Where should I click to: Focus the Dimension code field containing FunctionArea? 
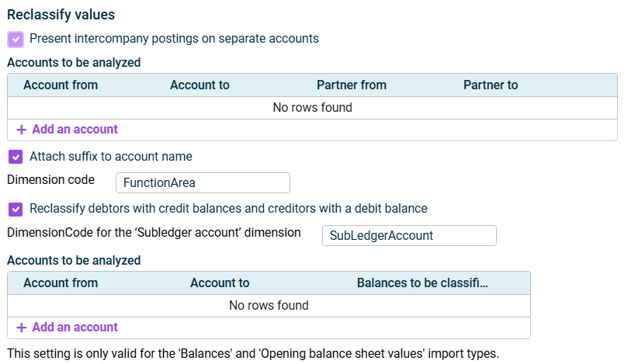pyautogui.click(x=202, y=183)
